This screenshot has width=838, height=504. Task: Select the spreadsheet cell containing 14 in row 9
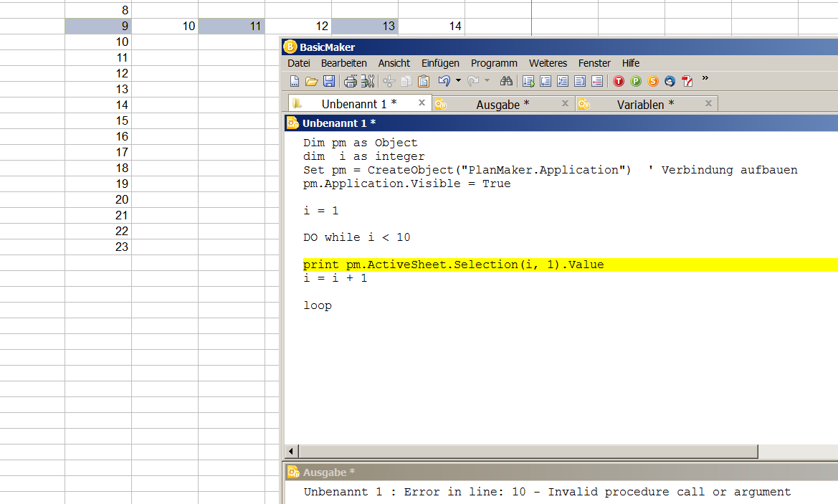(432, 27)
